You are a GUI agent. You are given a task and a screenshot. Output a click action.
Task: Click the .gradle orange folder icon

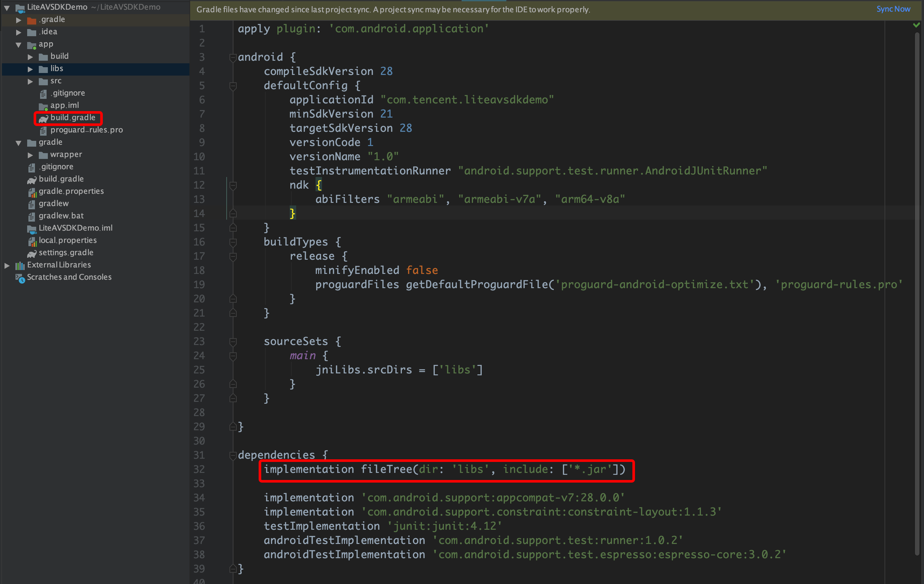click(x=32, y=20)
